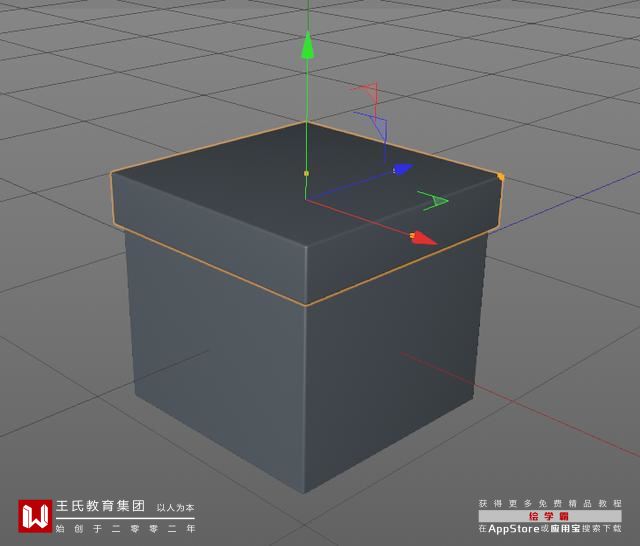Image resolution: width=640 pixels, height=546 pixels.
Task: Click the orange handle beside the red arrow
Action: point(412,235)
